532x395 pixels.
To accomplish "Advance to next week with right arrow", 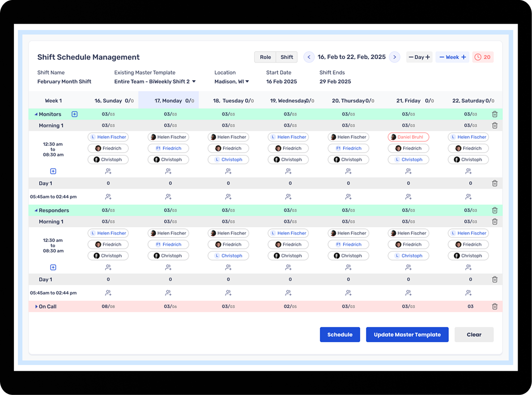I will click(394, 57).
